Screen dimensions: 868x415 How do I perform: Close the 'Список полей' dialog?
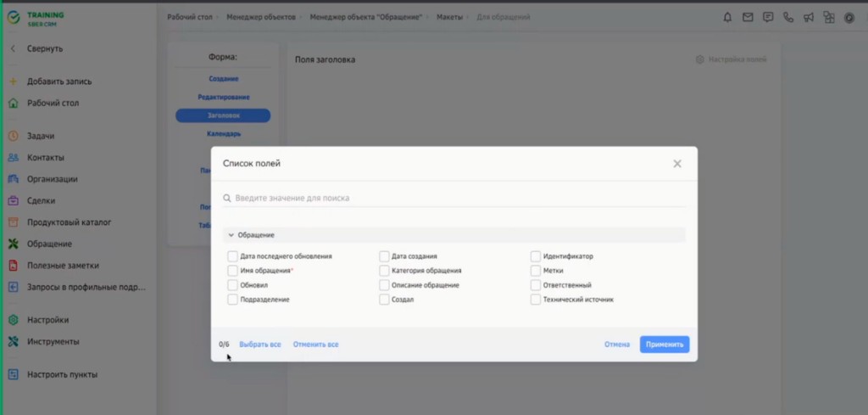(x=677, y=164)
